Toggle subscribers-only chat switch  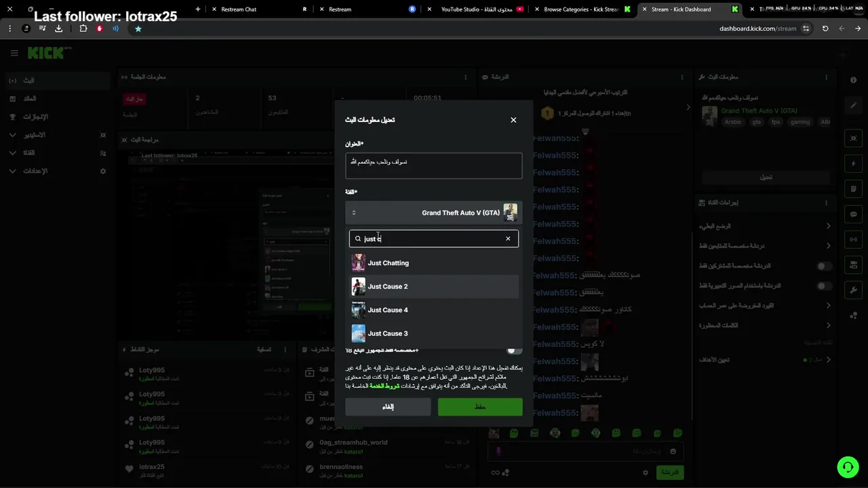click(825, 266)
